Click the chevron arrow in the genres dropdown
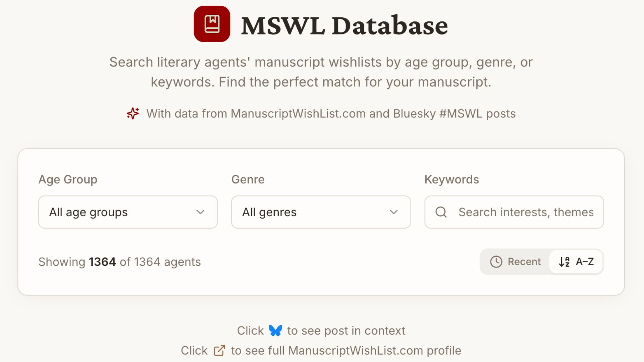The image size is (644, 362). click(x=394, y=212)
